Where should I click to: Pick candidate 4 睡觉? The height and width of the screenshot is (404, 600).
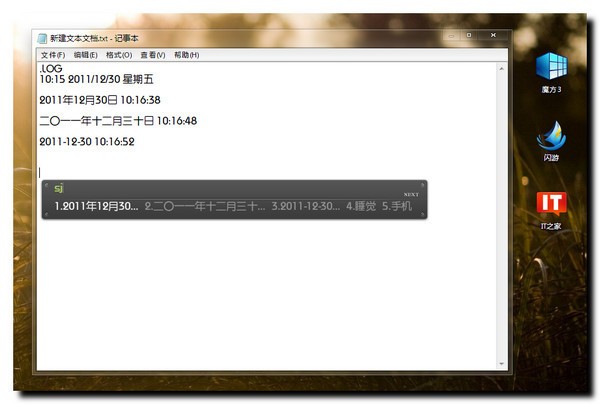coord(361,207)
